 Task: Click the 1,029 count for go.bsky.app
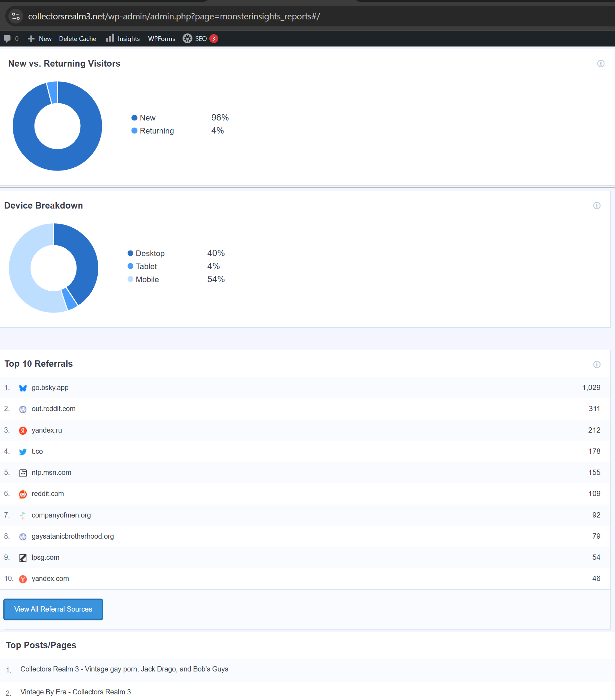click(591, 388)
